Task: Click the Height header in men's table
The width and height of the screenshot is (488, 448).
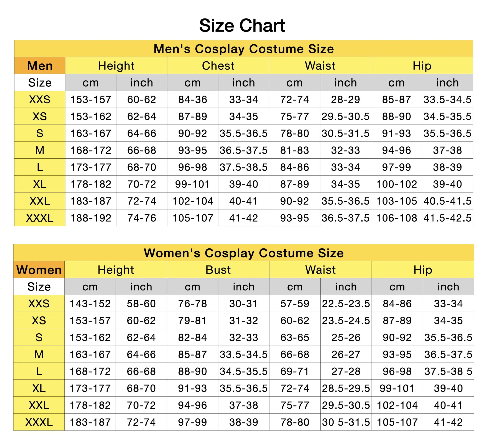Action: [x=116, y=66]
